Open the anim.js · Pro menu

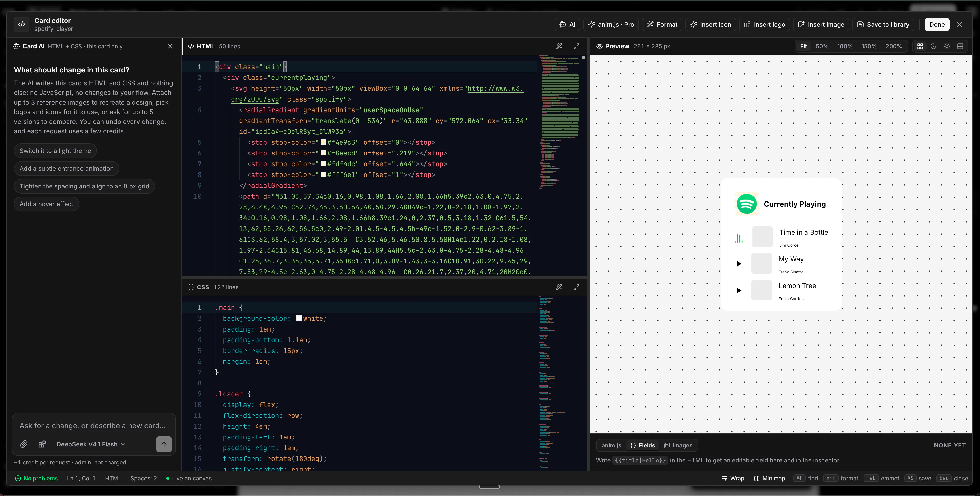pyautogui.click(x=611, y=24)
